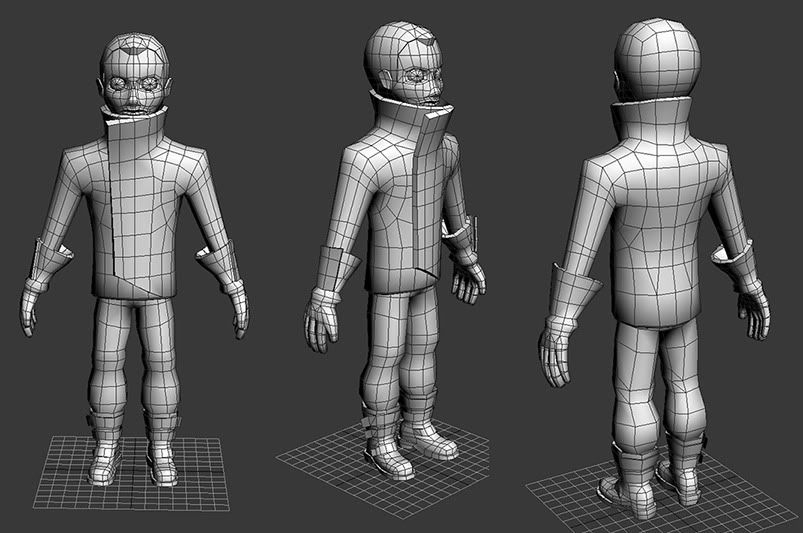Click the middle character's foreground glove hand
803x533 pixels.
pyautogui.click(x=322, y=320)
